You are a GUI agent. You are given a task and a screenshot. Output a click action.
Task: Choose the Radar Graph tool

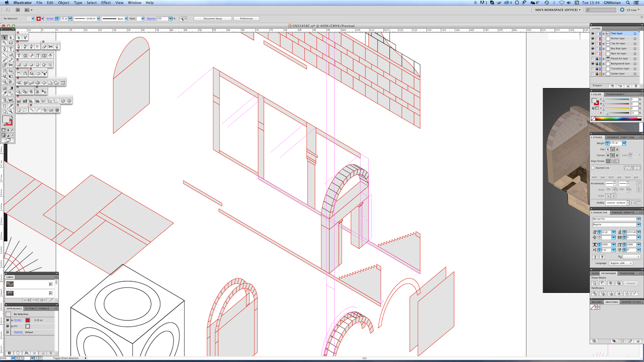(x=69, y=101)
